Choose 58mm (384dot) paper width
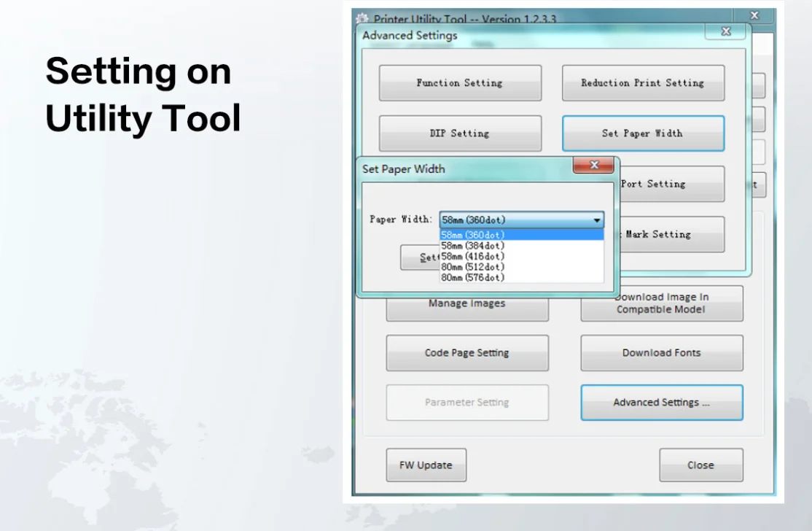 point(520,246)
